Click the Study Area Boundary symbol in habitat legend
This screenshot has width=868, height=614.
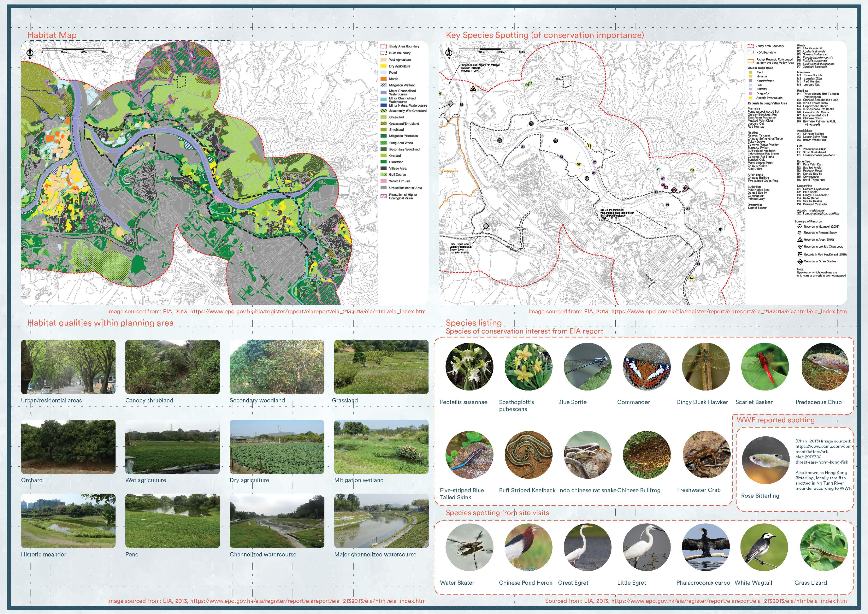[x=384, y=46]
